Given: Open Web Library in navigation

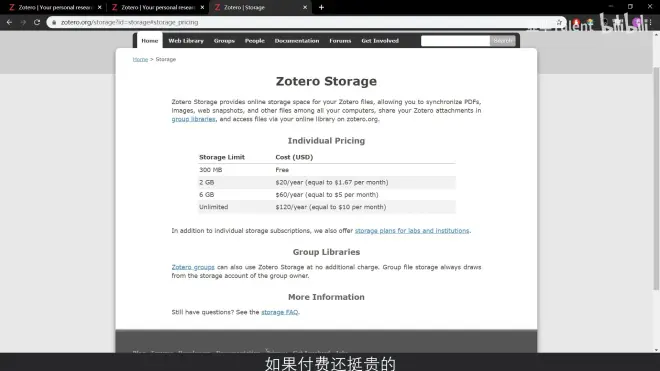Looking at the screenshot, I should [x=186, y=41].
